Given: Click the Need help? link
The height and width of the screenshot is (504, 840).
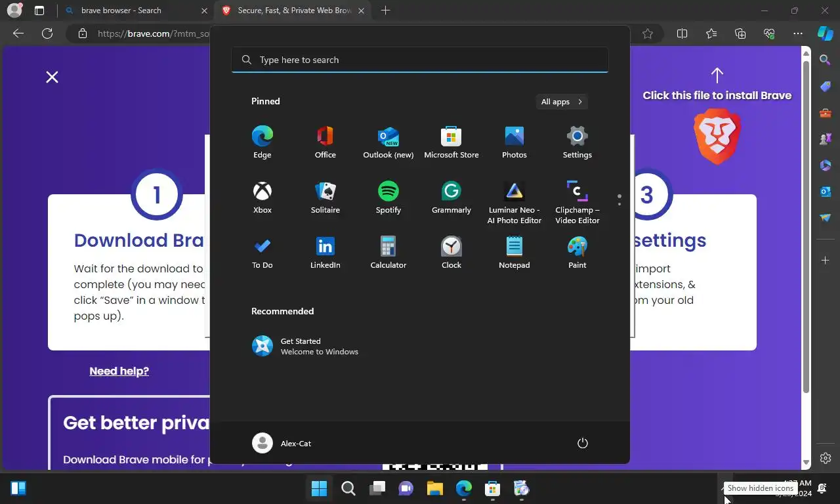Looking at the screenshot, I should point(119,371).
